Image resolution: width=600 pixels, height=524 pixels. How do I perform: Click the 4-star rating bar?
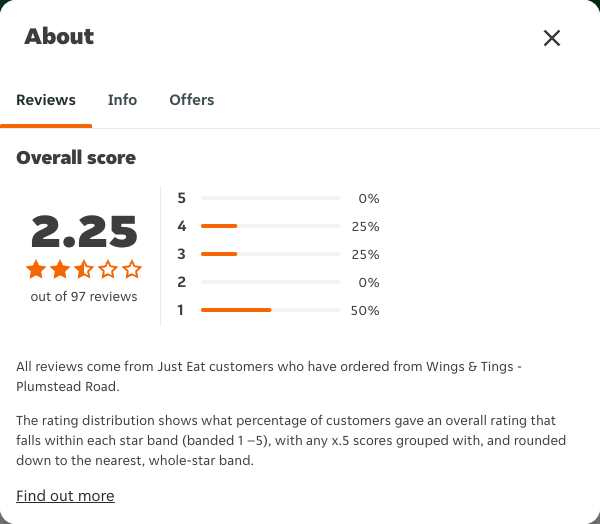[271, 226]
